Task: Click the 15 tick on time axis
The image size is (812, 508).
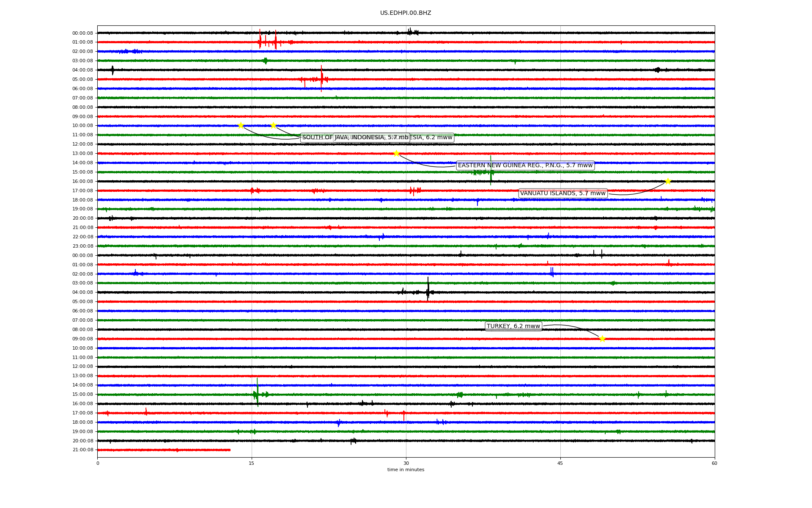Action: pyautogui.click(x=252, y=463)
